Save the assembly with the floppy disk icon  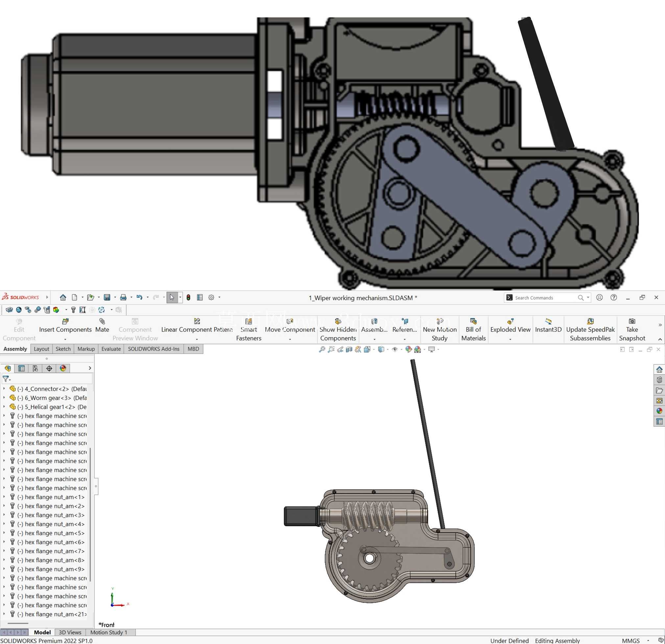coord(107,297)
